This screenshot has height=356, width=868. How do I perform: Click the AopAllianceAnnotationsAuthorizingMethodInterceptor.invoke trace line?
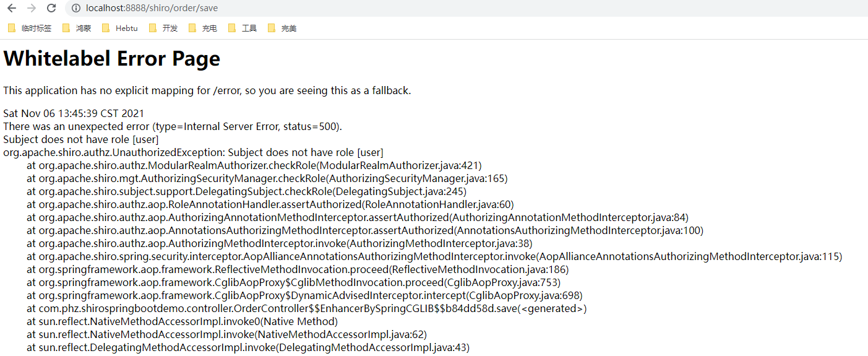pos(434,256)
